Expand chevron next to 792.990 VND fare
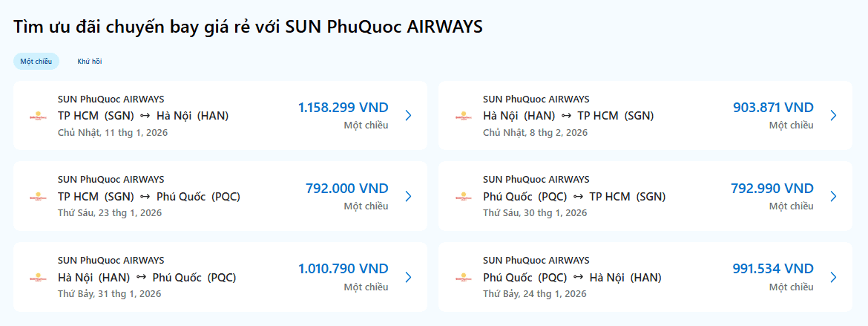 tap(833, 197)
